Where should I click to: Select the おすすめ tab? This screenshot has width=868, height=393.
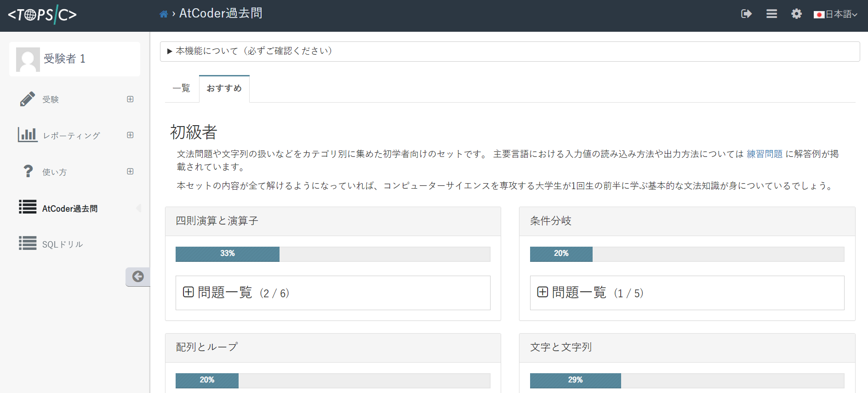[224, 88]
